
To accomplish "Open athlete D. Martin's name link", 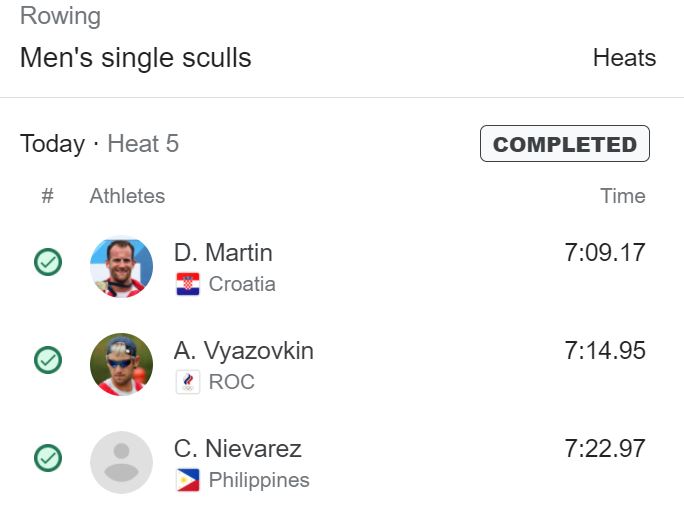I will [x=223, y=253].
